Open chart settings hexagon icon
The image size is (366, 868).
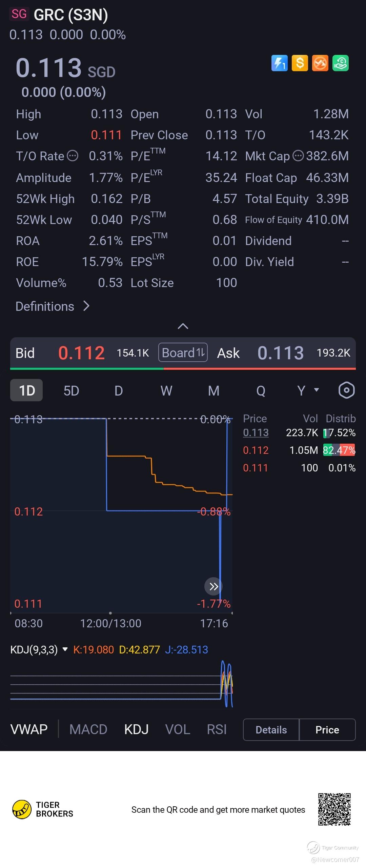(346, 390)
